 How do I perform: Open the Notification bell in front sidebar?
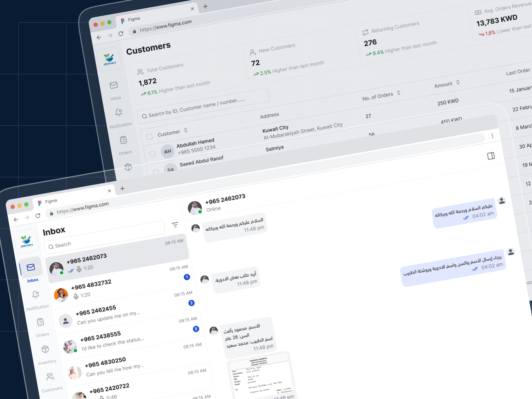tap(36, 295)
